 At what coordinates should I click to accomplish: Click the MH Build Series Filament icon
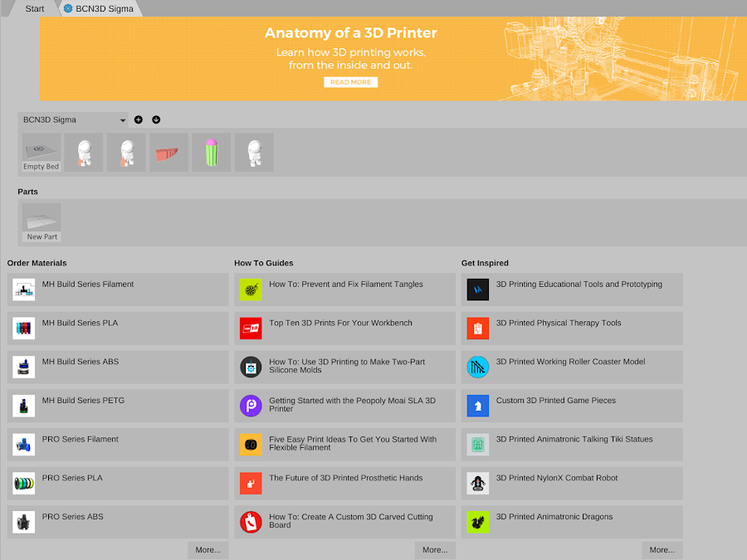(24, 290)
